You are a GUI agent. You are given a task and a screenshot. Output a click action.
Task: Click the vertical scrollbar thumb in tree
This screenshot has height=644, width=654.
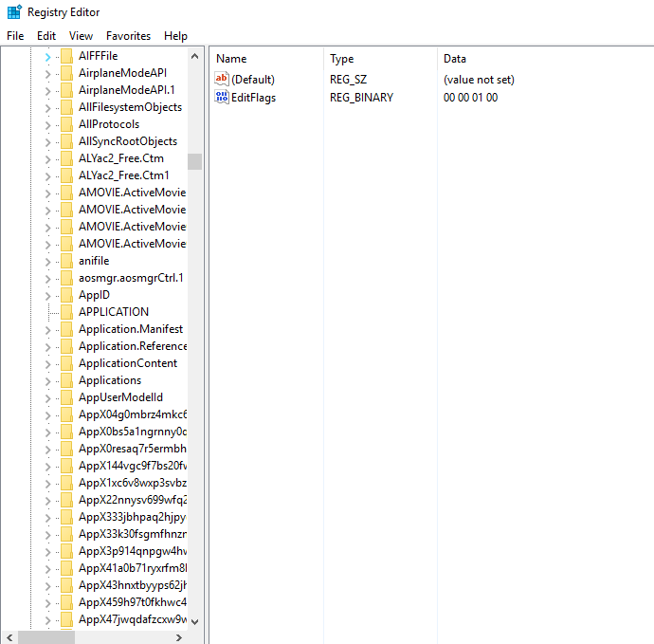pos(195,161)
